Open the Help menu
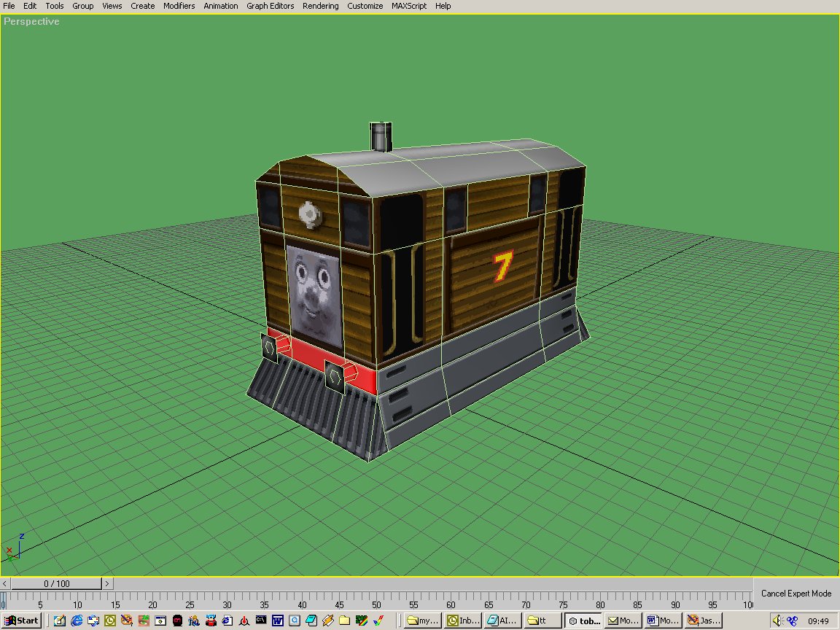This screenshot has width=840, height=630. click(443, 6)
